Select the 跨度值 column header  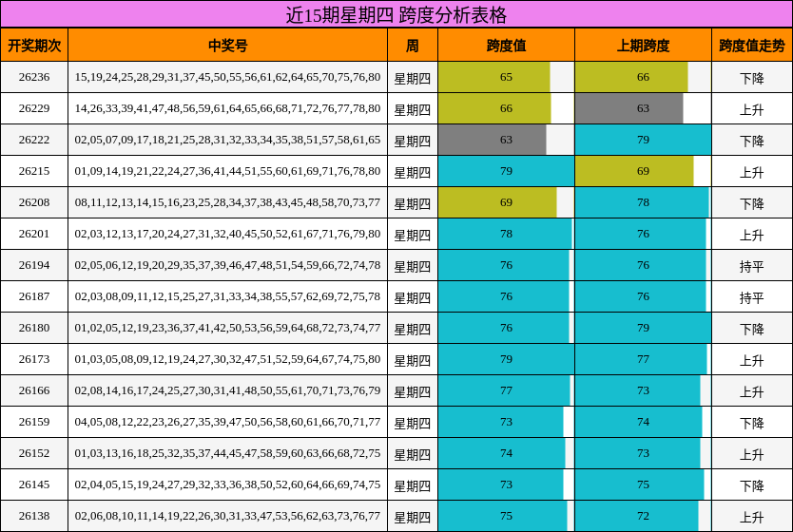click(x=506, y=46)
